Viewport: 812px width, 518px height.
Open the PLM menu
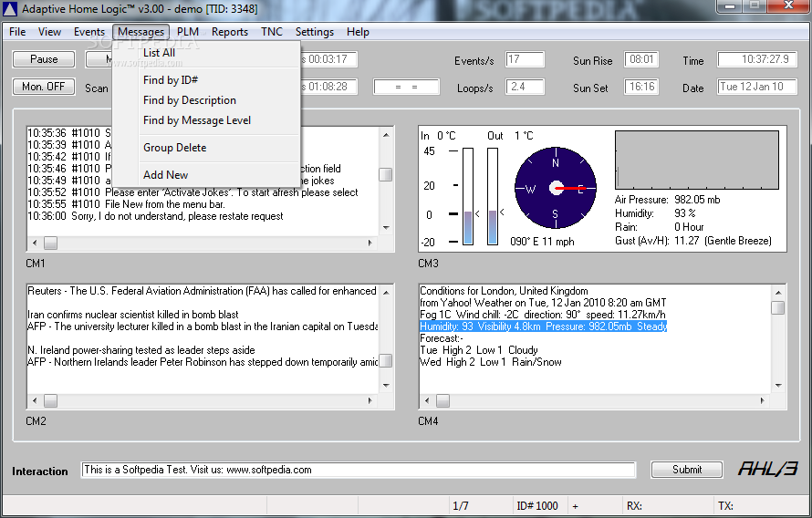[x=187, y=32]
